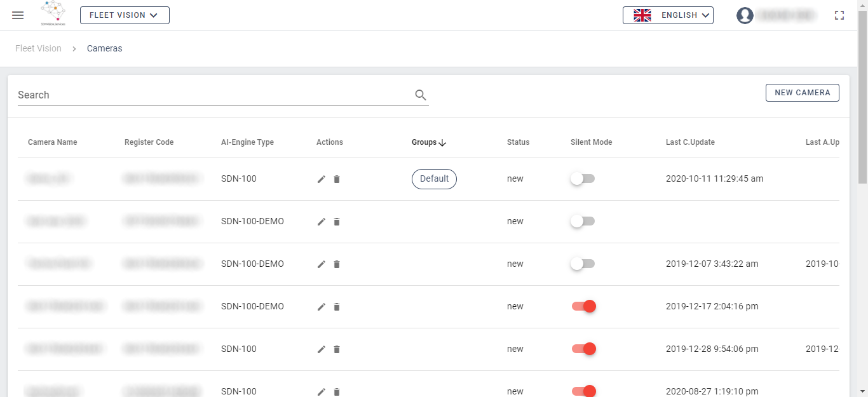Viewport: 868px width, 397px height.
Task: Go to Fleet Vision breadcrumb
Action: tap(38, 48)
